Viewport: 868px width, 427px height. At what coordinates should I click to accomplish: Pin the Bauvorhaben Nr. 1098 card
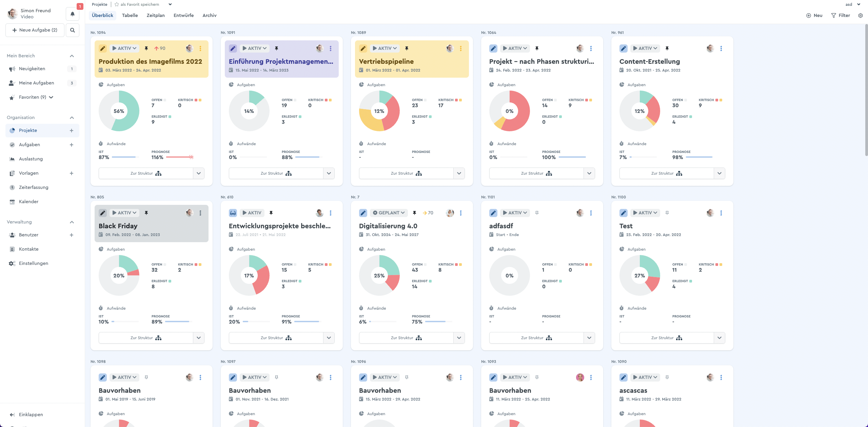point(146,377)
